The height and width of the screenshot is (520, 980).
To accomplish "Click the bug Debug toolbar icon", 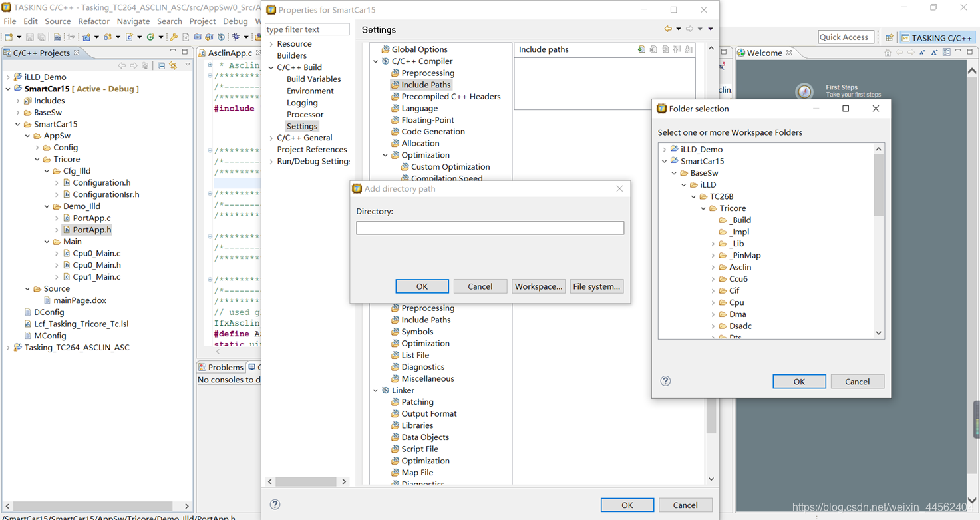I will (236, 37).
